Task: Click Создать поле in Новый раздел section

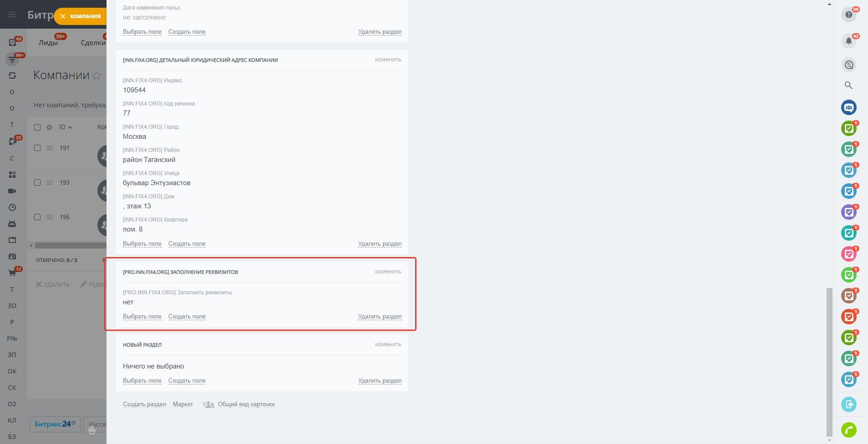Action: pyautogui.click(x=187, y=381)
